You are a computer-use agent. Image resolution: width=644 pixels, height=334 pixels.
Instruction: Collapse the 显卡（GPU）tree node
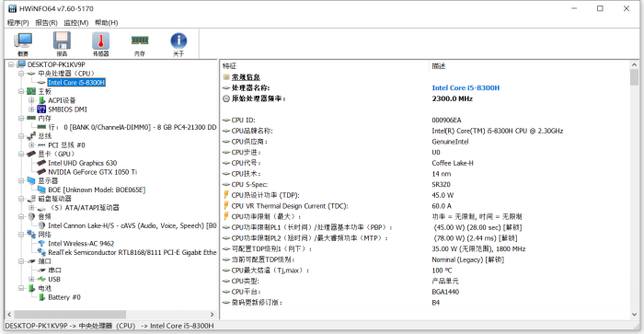[21, 154]
